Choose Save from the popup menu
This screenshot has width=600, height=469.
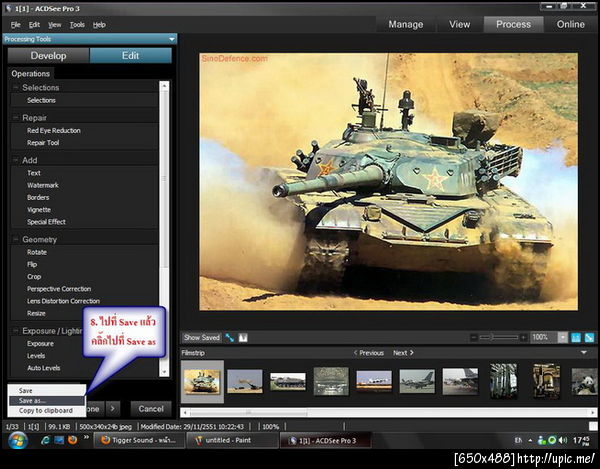click(46, 391)
